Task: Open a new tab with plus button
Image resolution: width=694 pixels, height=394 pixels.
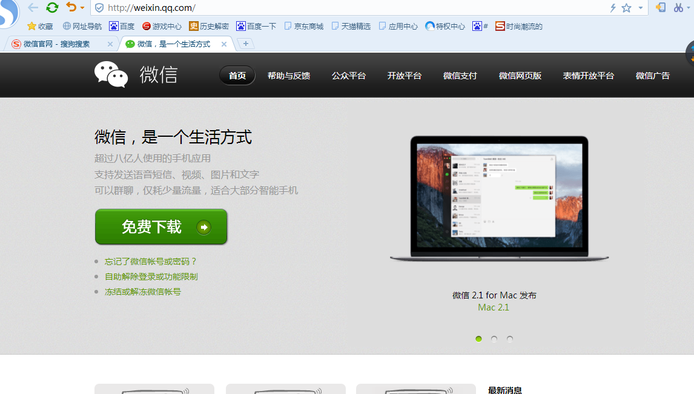Action: [246, 43]
